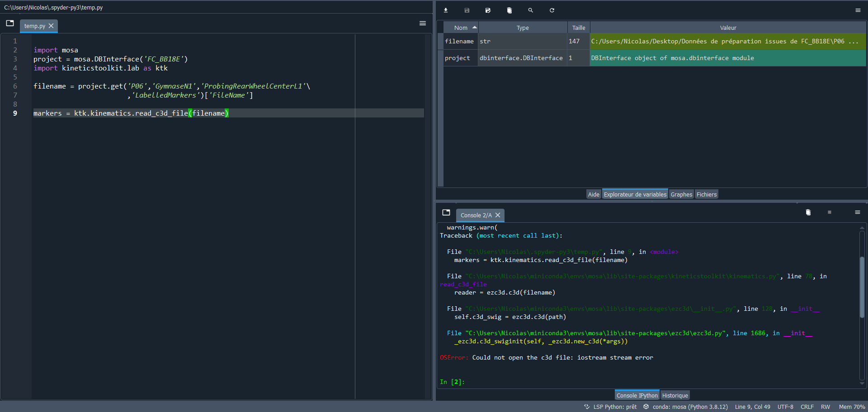Click the search variables magnifier icon
The image size is (868, 412).
click(x=531, y=10)
